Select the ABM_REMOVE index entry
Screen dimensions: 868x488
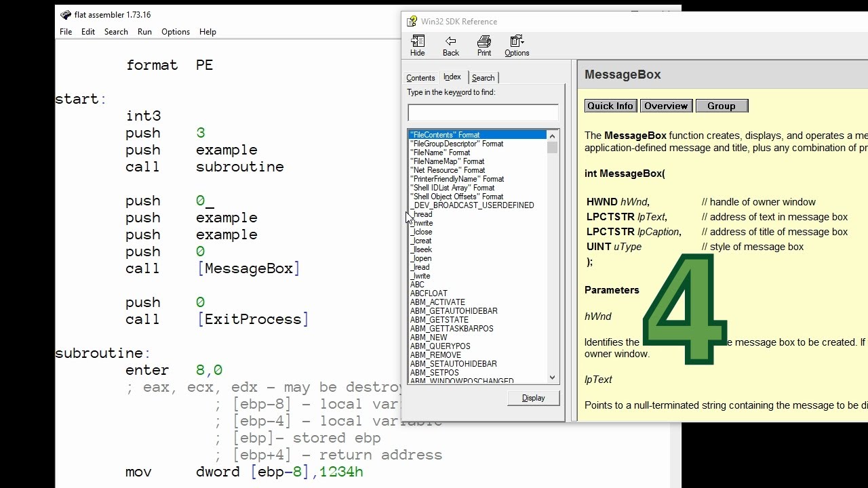(x=435, y=355)
